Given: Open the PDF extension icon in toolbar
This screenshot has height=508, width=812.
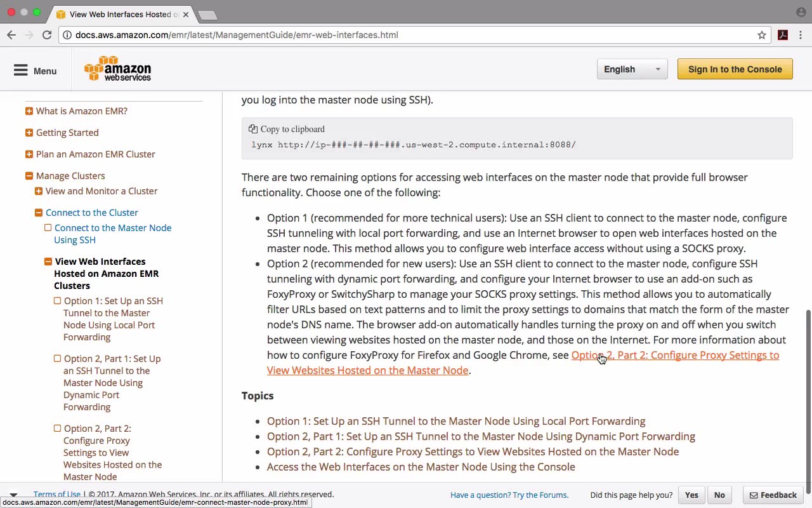Looking at the screenshot, I should click(x=783, y=35).
